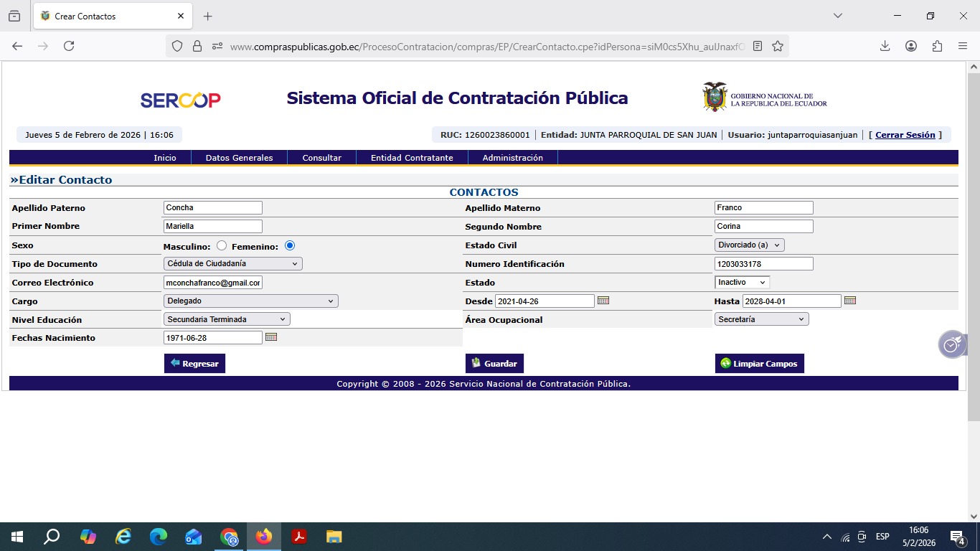Select the Femenino radio button
This screenshot has height=551, width=980.
click(290, 245)
